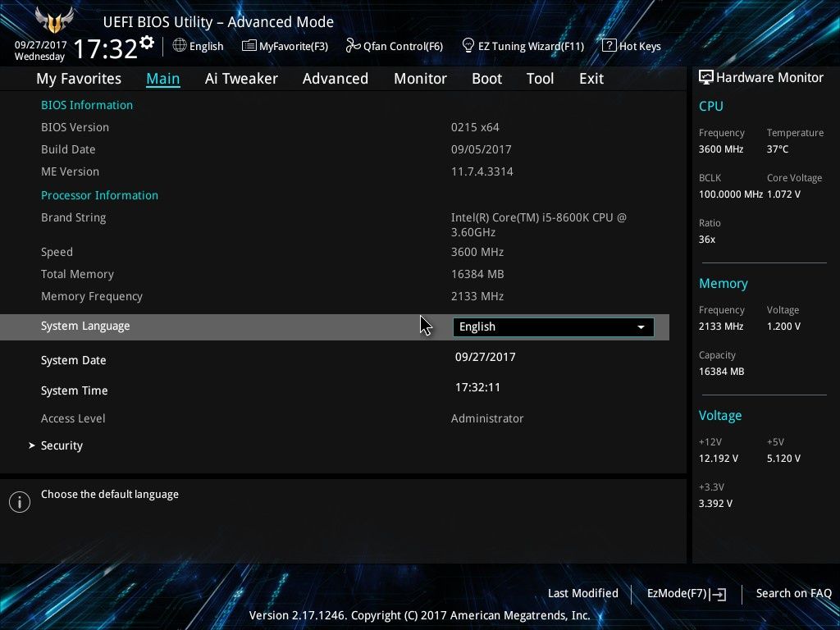Show Hot Keys question mark icon

pyautogui.click(x=609, y=46)
